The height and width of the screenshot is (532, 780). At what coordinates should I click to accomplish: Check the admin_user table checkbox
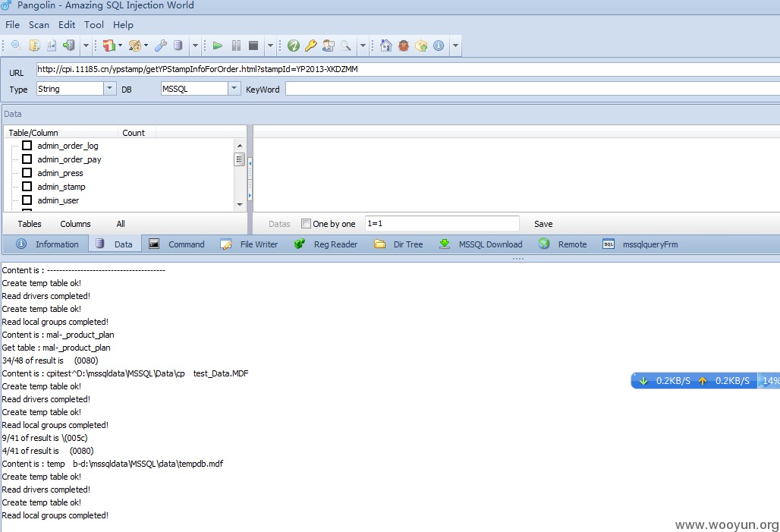pyautogui.click(x=27, y=200)
